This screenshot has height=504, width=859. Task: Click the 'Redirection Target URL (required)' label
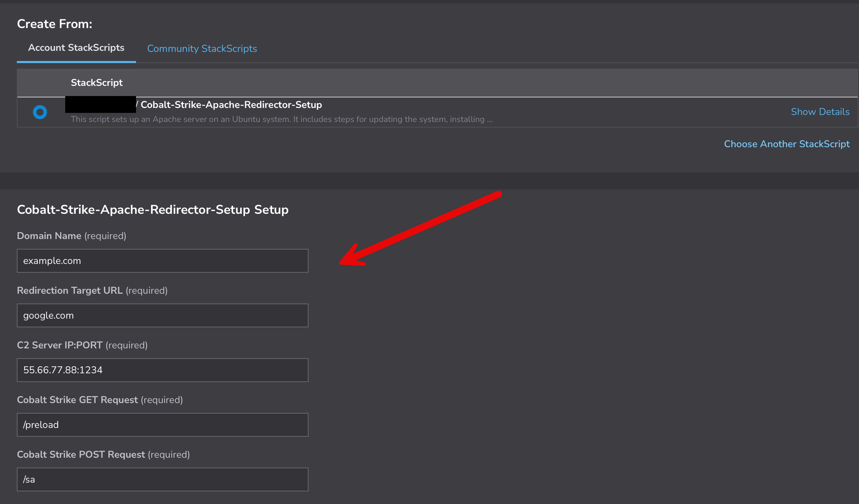pyautogui.click(x=92, y=290)
